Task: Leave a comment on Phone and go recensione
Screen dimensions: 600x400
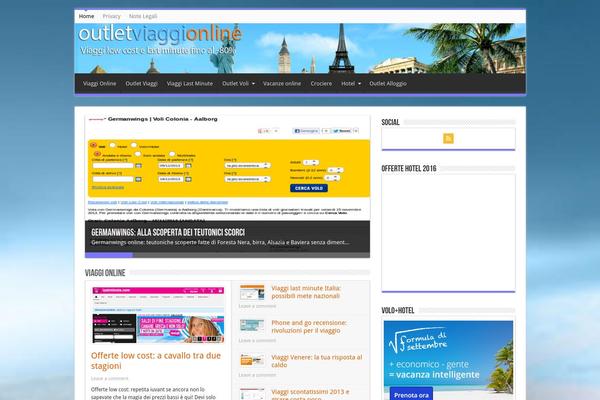Action: coord(257,341)
